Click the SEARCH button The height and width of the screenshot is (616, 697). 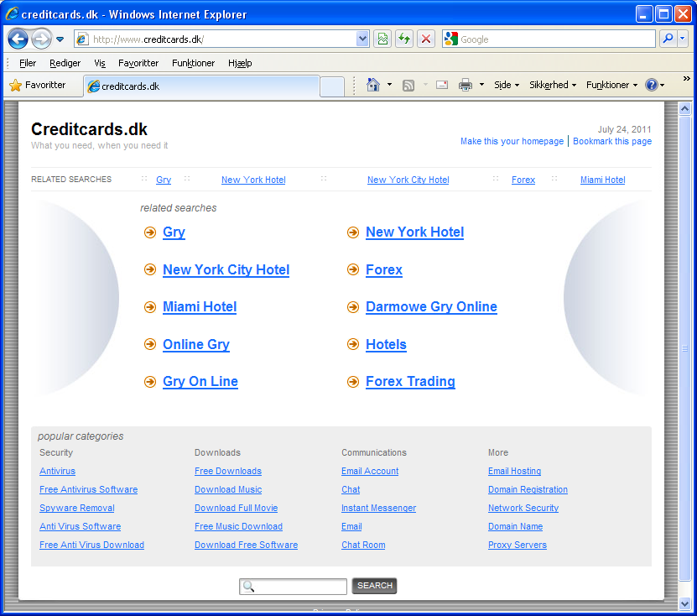[x=374, y=586]
